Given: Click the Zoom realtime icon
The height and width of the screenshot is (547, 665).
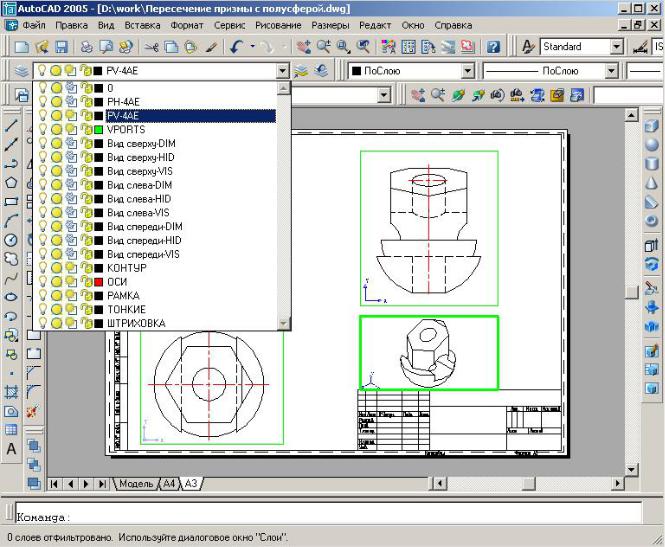Looking at the screenshot, I should (324, 46).
